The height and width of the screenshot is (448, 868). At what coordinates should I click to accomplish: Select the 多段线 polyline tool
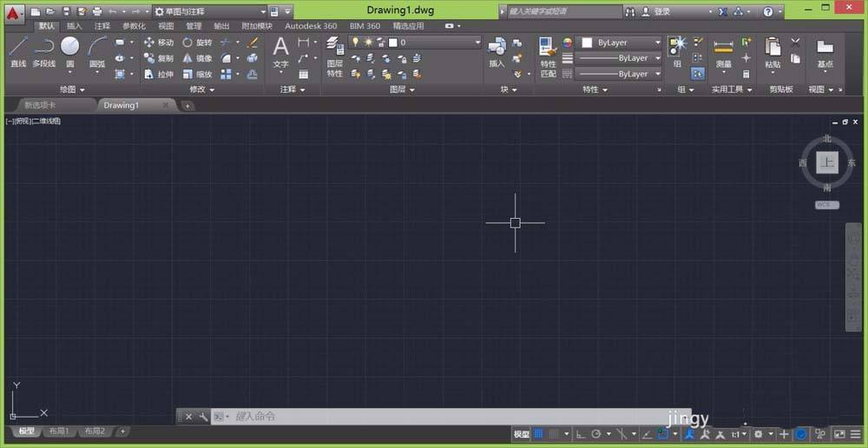43,53
